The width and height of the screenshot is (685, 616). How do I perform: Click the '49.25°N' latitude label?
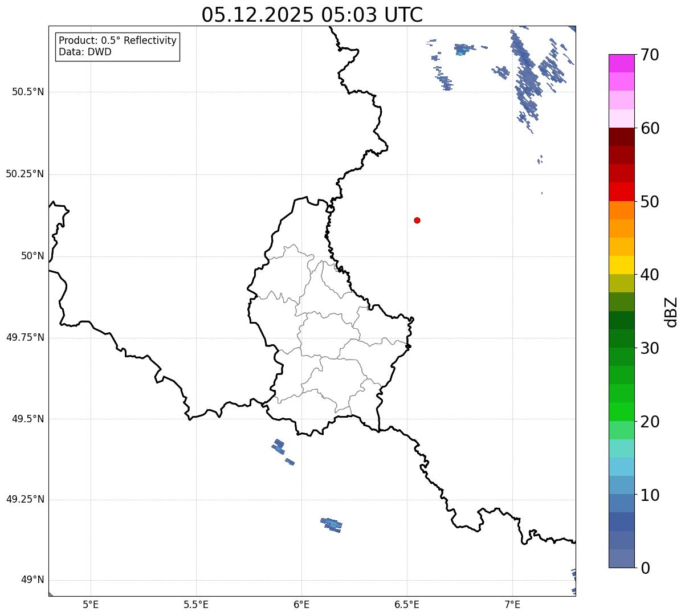coord(25,499)
